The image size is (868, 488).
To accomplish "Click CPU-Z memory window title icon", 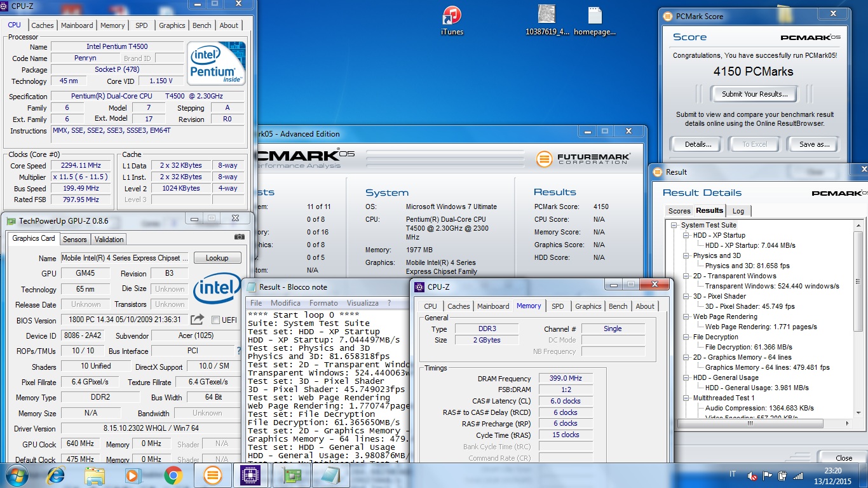I will pos(420,287).
